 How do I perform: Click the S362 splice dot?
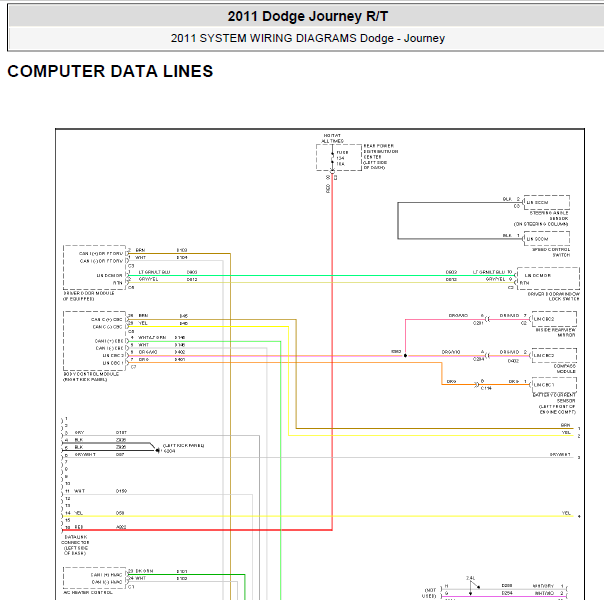click(405, 355)
